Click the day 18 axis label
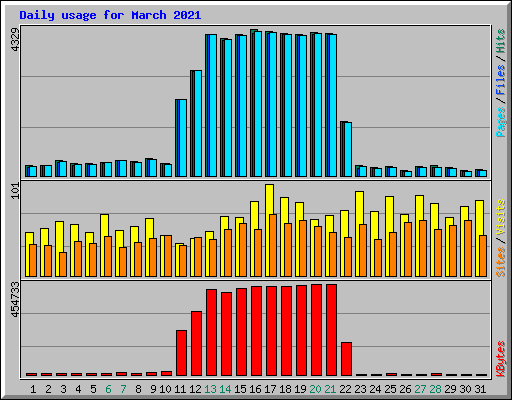Screen dimensions: 512x400 pyautogui.click(x=285, y=389)
